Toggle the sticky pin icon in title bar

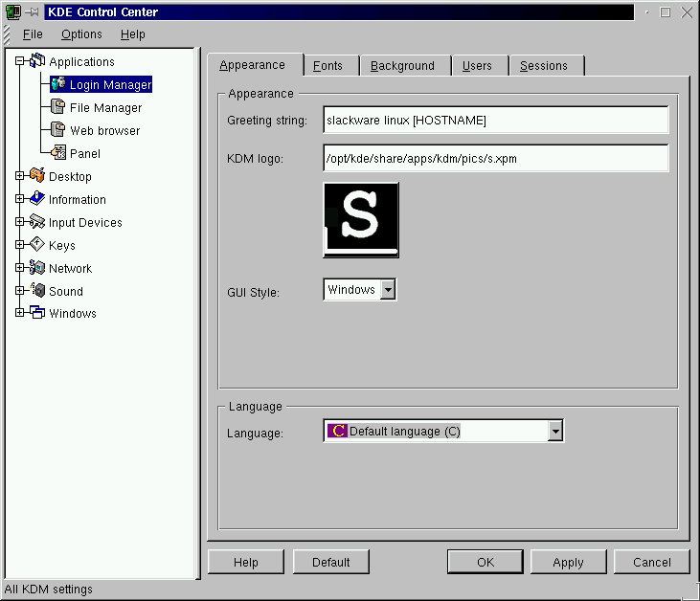tap(33, 12)
